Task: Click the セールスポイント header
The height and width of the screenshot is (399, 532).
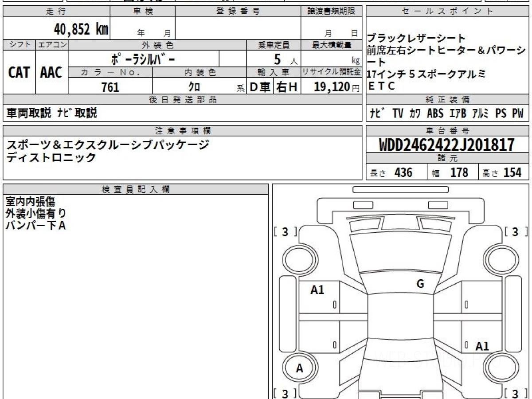Action: (x=448, y=12)
